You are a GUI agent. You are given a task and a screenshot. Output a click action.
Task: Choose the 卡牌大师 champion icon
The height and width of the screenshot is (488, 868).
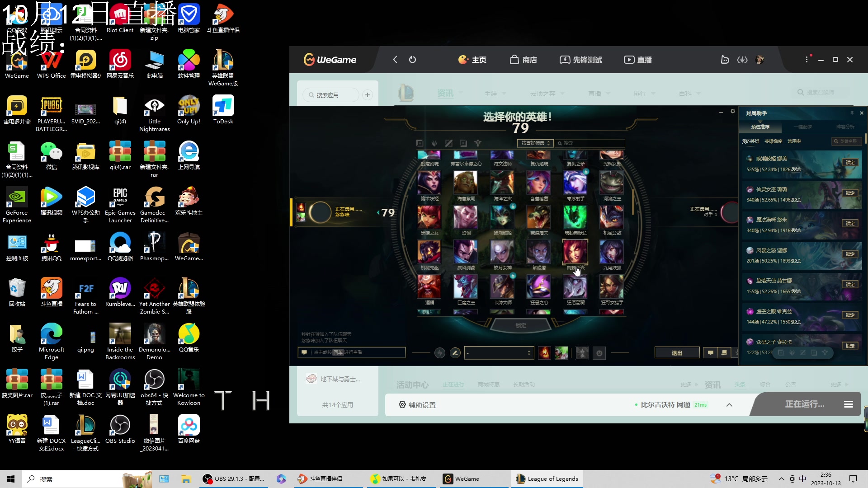click(x=502, y=286)
